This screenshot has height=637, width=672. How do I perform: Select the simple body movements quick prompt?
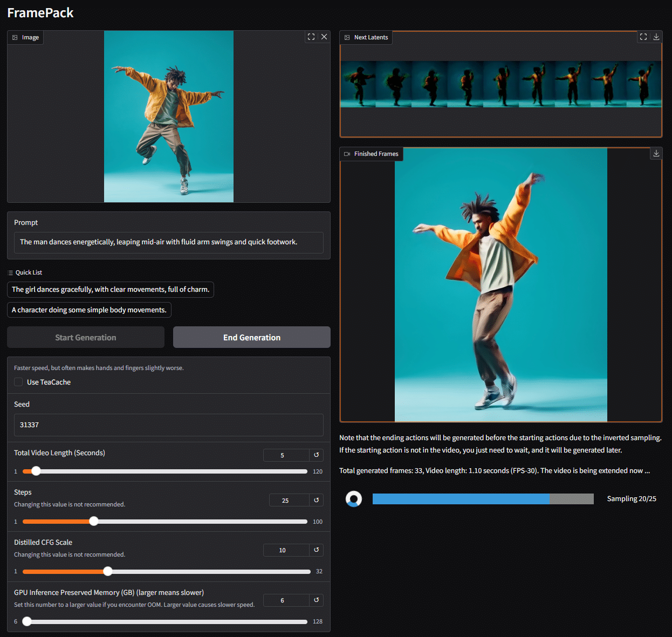89,310
